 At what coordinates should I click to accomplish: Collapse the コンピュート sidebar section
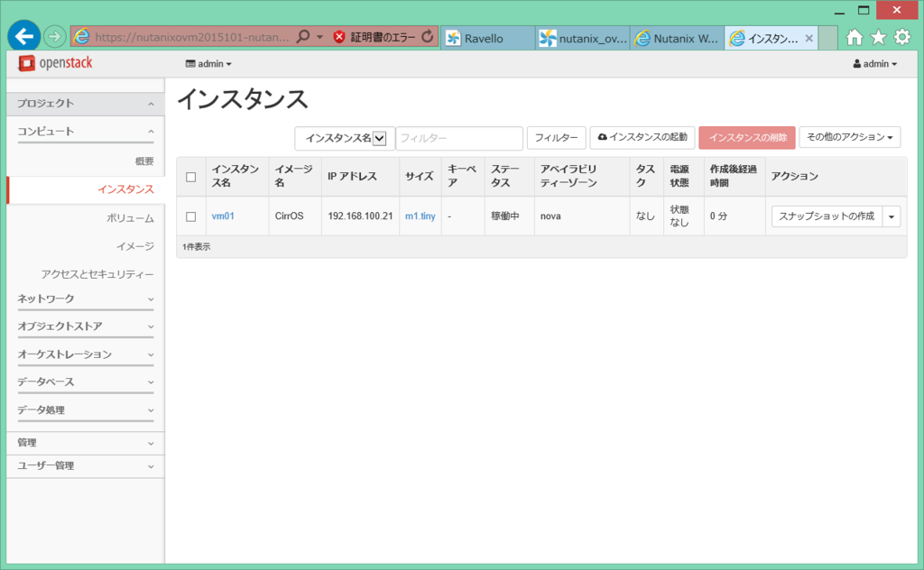click(86, 132)
